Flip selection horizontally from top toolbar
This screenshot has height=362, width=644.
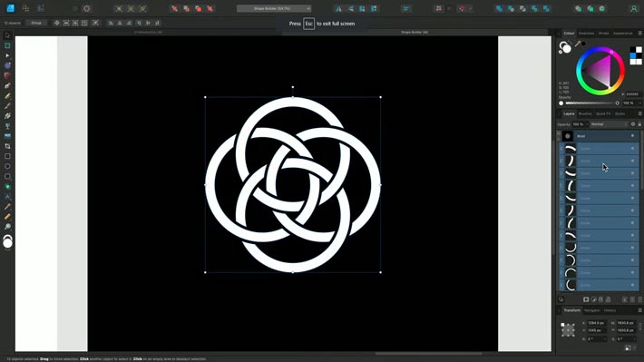coord(339,8)
